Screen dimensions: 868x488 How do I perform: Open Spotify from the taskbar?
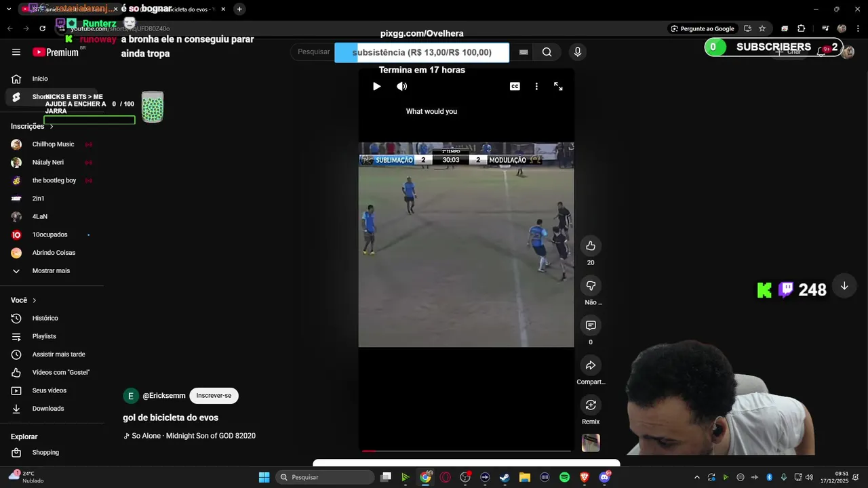point(564,477)
